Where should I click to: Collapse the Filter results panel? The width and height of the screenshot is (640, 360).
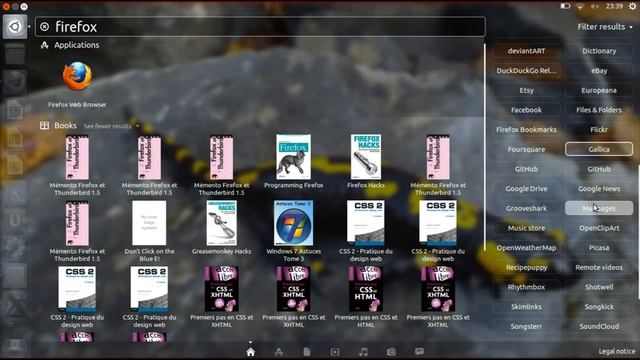pos(605,27)
